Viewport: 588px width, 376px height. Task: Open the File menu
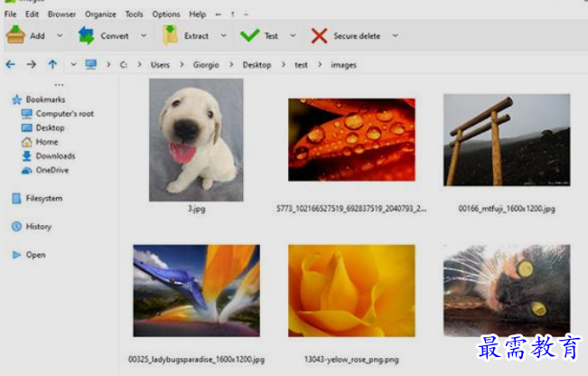click(11, 14)
